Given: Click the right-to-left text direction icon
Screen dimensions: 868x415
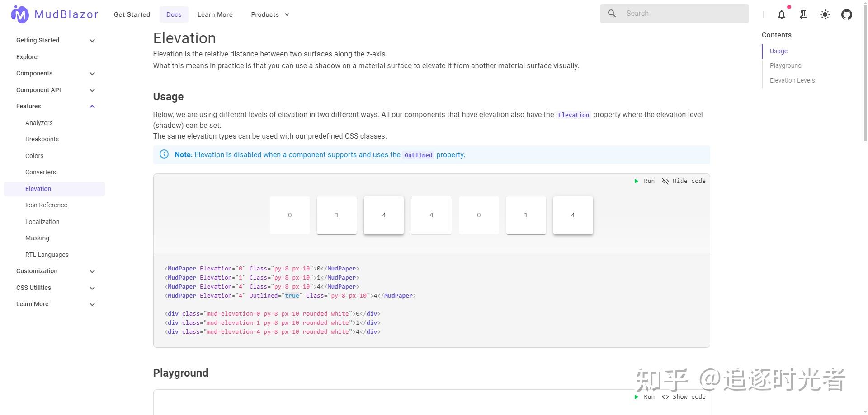Looking at the screenshot, I should (803, 14).
